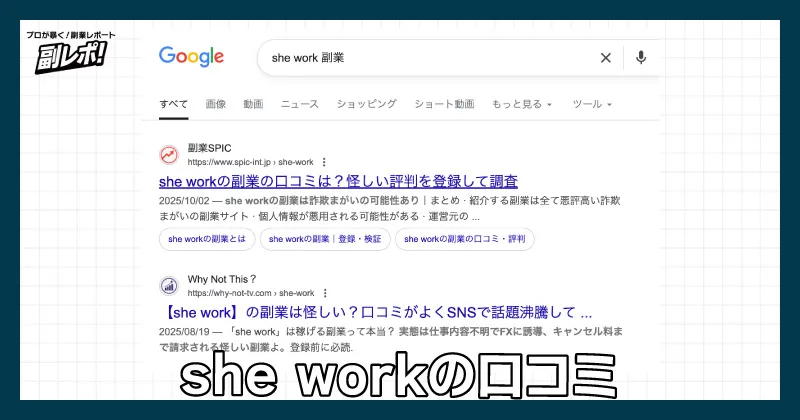
Task: Open the ショッピング tab
Action: [x=366, y=104]
